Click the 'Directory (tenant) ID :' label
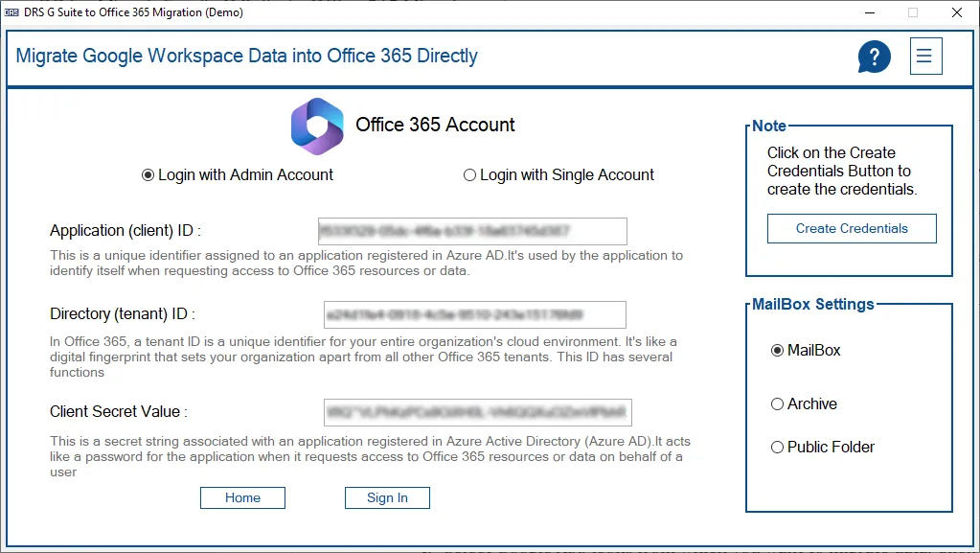Image resolution: width=980 pixels, height=553 pixels. coord(123,314)
